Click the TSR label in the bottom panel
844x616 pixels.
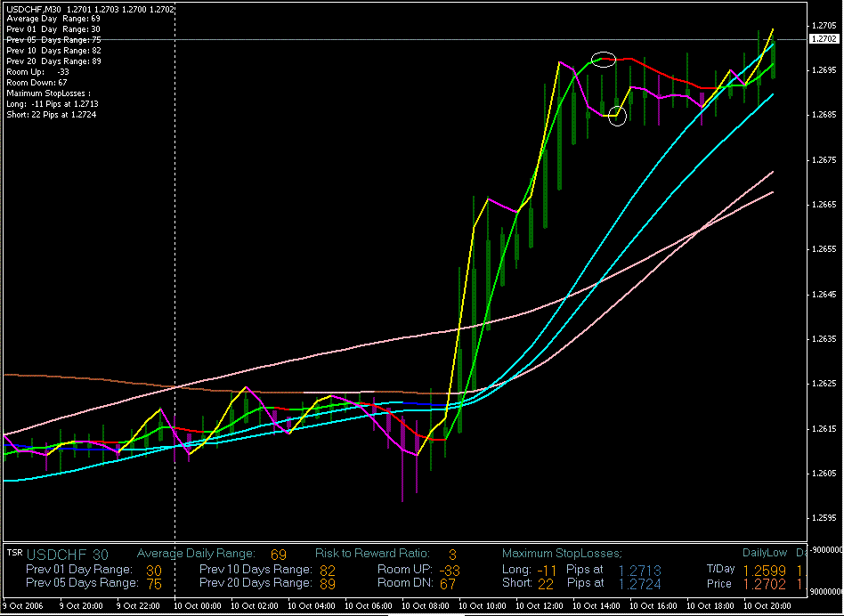point(14,552)
